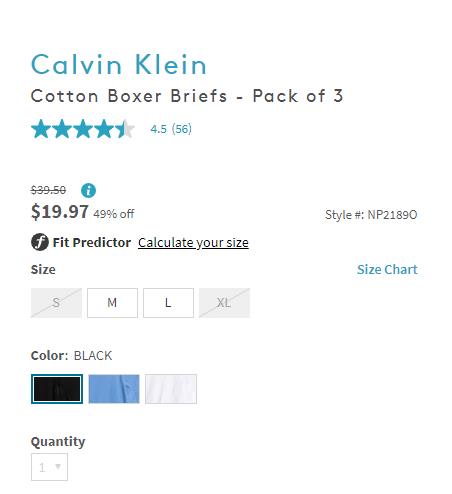Click the Cotton Boxer Briefs product title
This screenshot has height=494, width=452.
click(187, 96)
